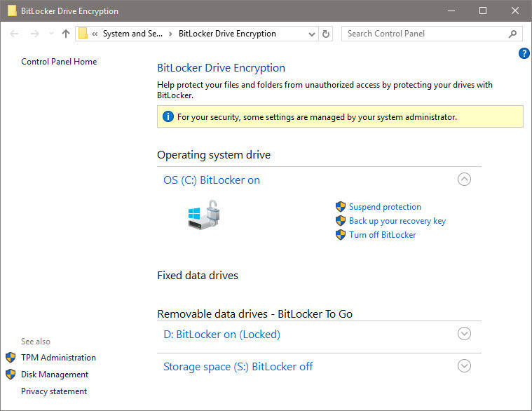
Task: Click BitLocker Drive Encryption breadcrumb
Action: click(227, 34)
